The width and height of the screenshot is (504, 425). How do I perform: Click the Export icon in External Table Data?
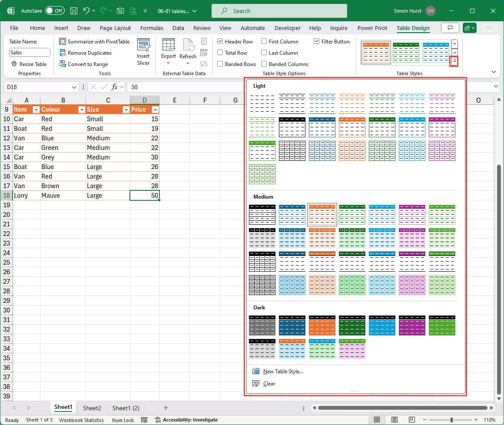[x=168, y=45]
